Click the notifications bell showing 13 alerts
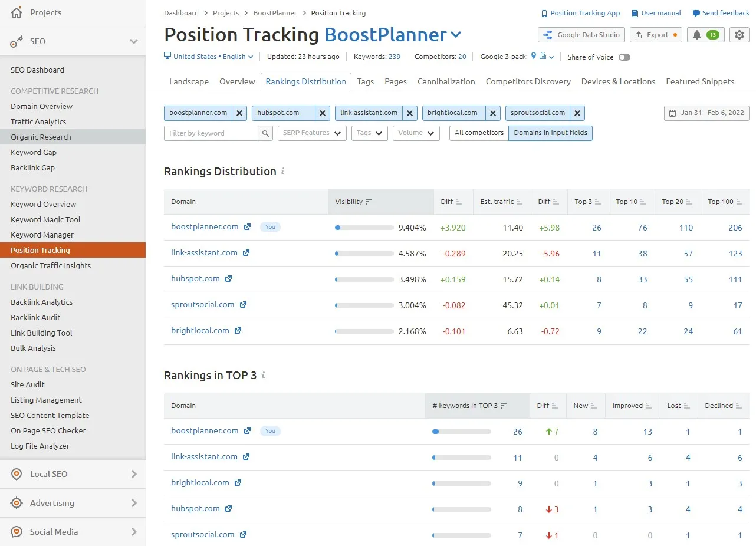Viewport: 756px width, 546px height. point(705,35)
